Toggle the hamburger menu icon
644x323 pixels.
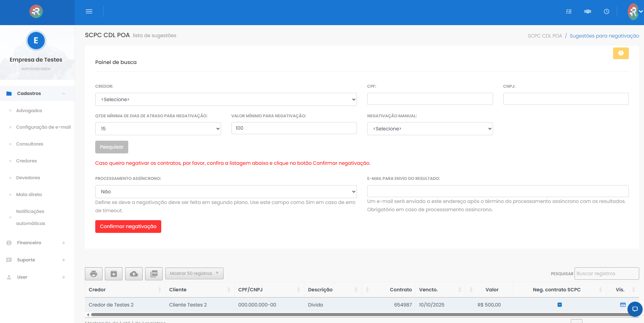coord(89,11)
